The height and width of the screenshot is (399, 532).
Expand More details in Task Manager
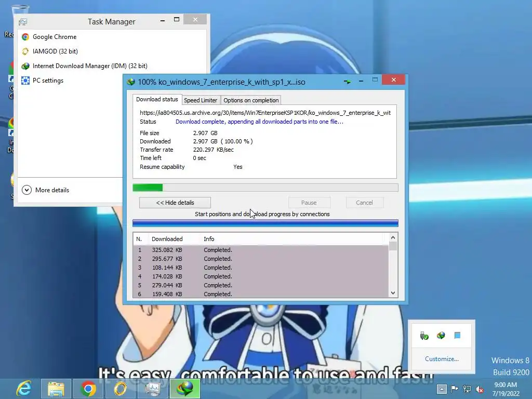coord(46,190)
